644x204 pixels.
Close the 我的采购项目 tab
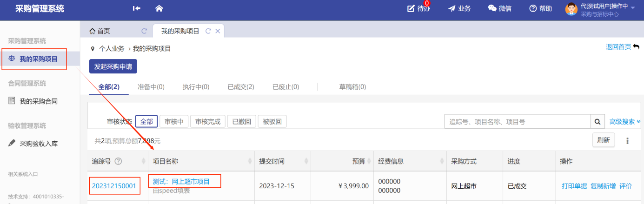pyautogui.click(x=218, y=31)
